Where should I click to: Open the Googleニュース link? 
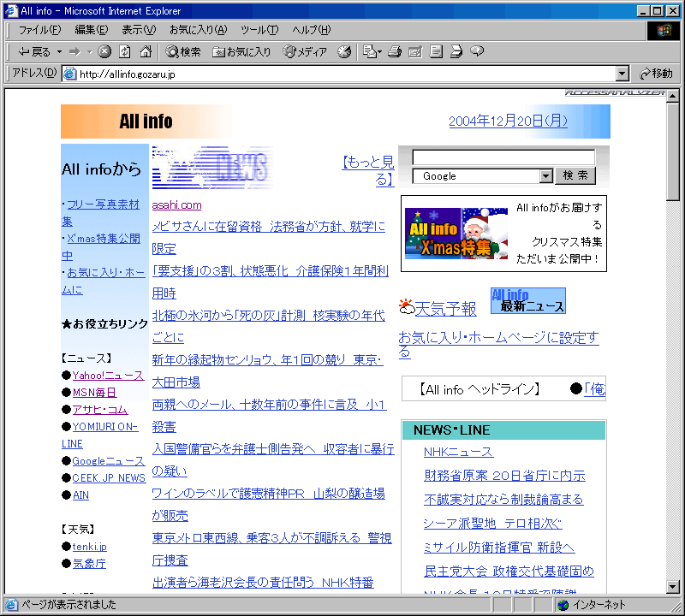pyautogui.click(x=109, y=460)
